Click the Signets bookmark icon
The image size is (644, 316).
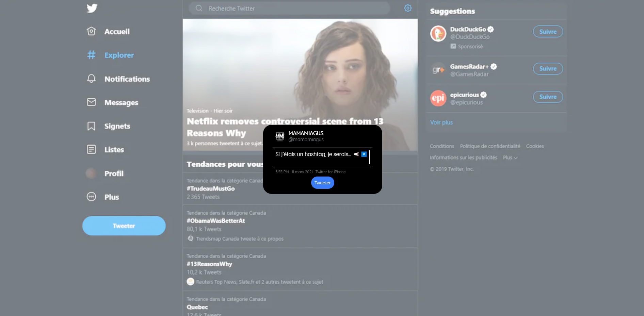(91, 126)
